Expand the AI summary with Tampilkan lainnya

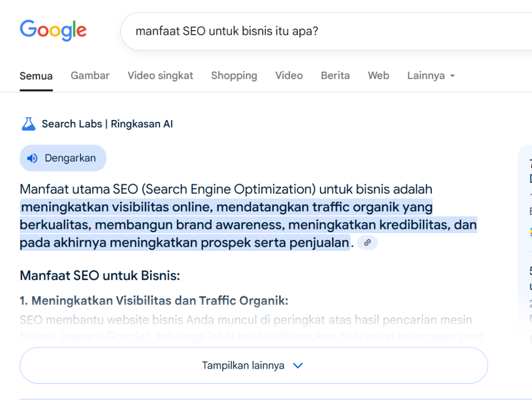pos(254,365)
